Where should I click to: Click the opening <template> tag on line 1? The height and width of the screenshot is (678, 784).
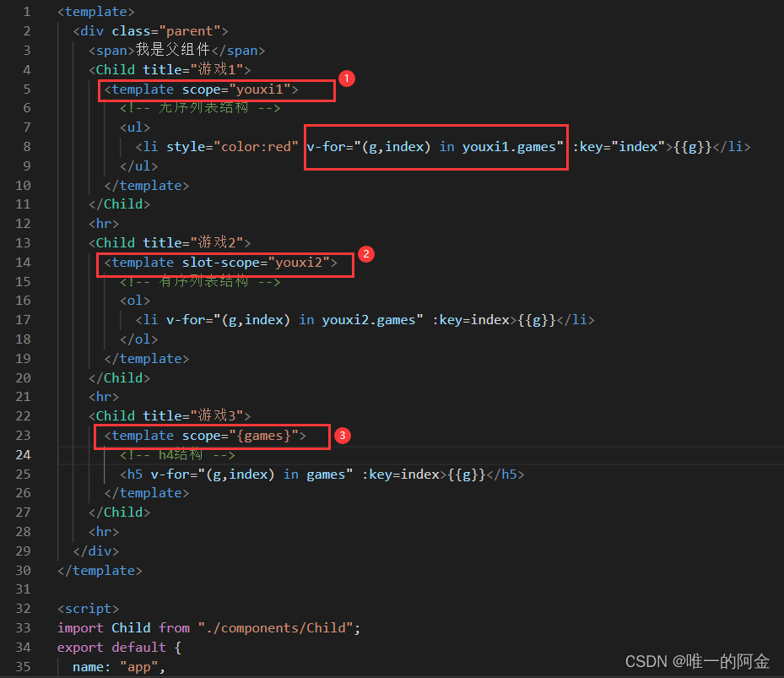(x=96, y=12)
